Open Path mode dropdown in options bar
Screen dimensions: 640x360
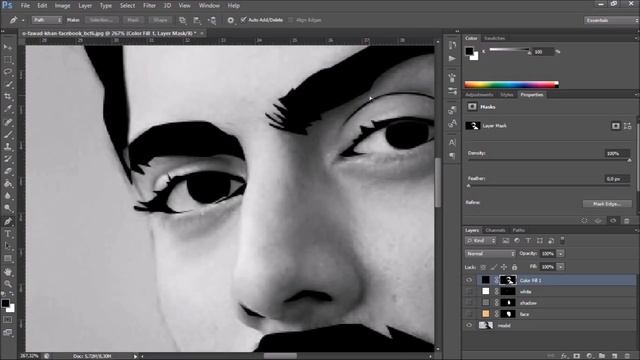pyautogui.click(x=47, y=20)
